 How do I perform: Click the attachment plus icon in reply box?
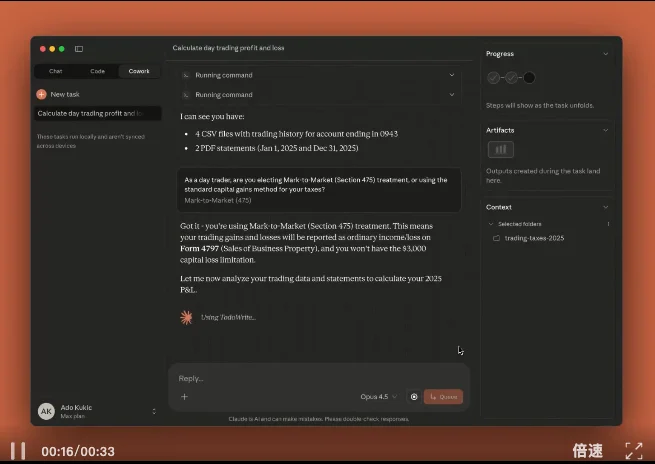coord(184,397)
